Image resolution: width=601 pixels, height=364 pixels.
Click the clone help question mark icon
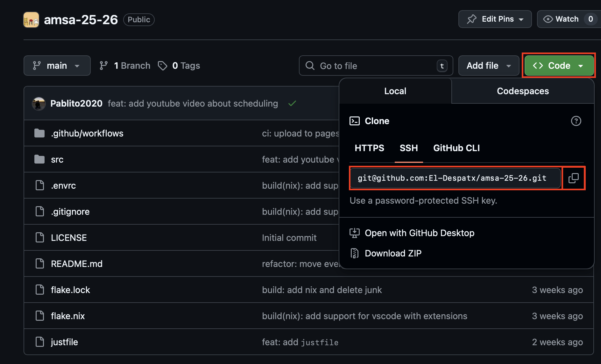pos(576,121)
